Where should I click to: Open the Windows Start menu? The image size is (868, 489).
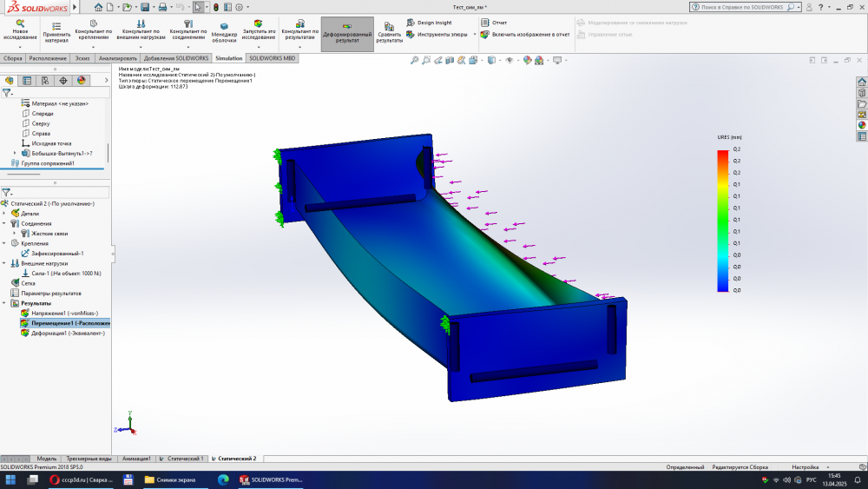tap(11, 479)
